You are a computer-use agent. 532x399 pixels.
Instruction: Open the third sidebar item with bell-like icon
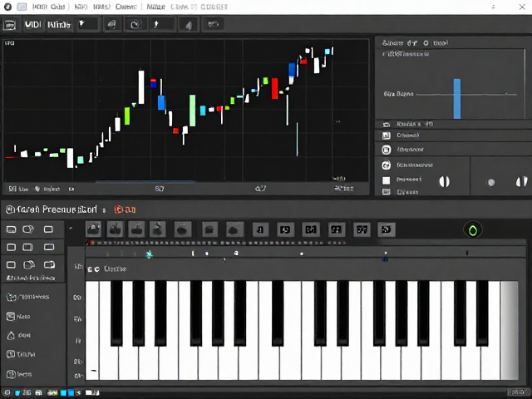pos(19,336)
